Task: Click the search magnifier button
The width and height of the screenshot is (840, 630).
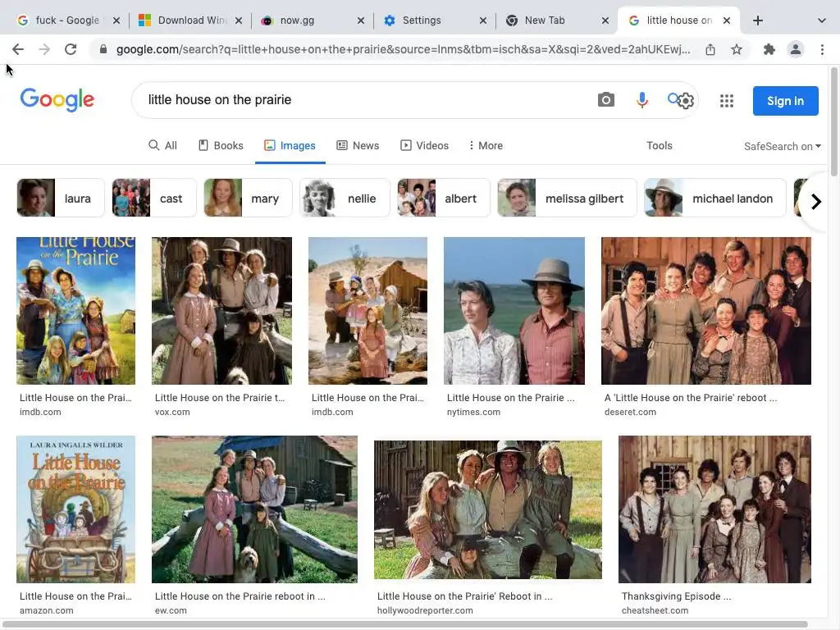Action: pos(673,98)
